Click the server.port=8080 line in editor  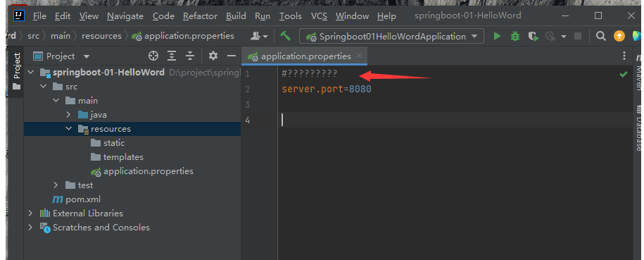327,89
